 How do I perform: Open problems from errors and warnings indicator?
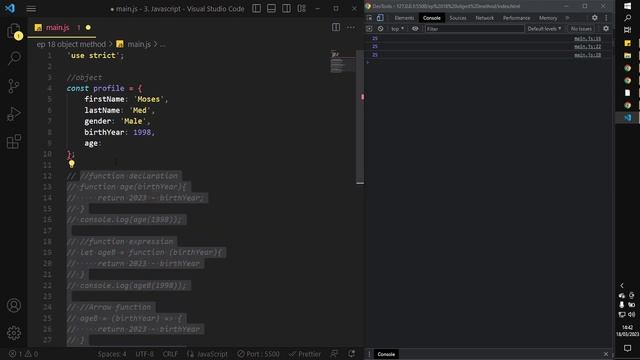click(23, 354)
